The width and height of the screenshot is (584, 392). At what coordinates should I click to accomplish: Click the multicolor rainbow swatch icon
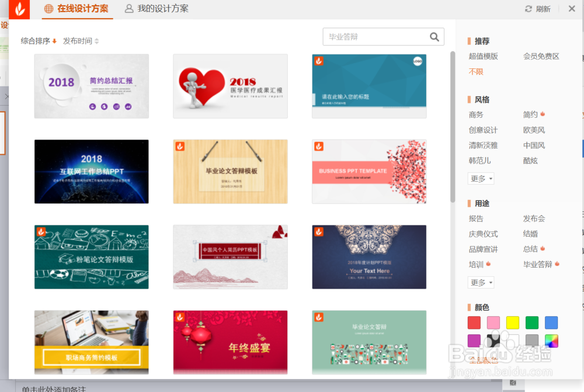tap(551, 340)
